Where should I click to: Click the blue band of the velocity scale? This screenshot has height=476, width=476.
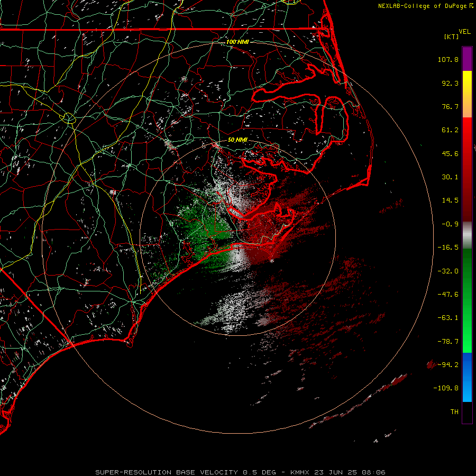pyautogui.click(x=467, y=377)
